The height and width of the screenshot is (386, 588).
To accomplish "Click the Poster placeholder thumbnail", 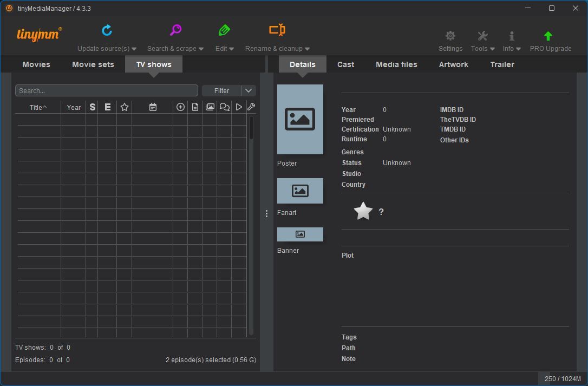I will pos(300,120).
